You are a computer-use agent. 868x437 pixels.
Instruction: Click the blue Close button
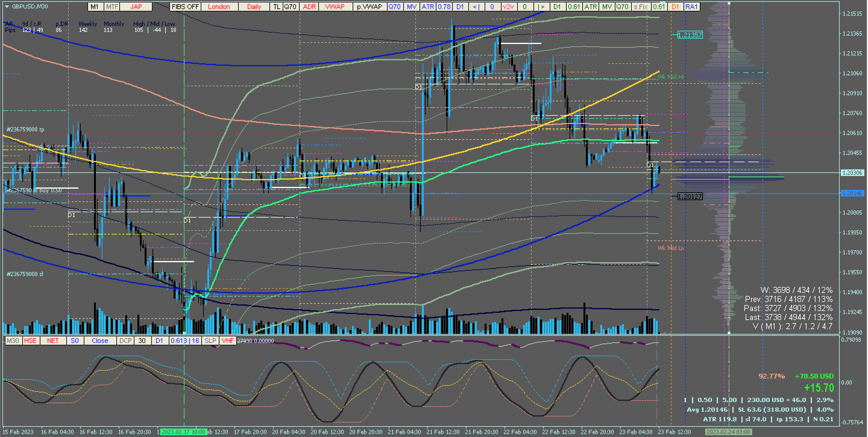click(100, 341)
